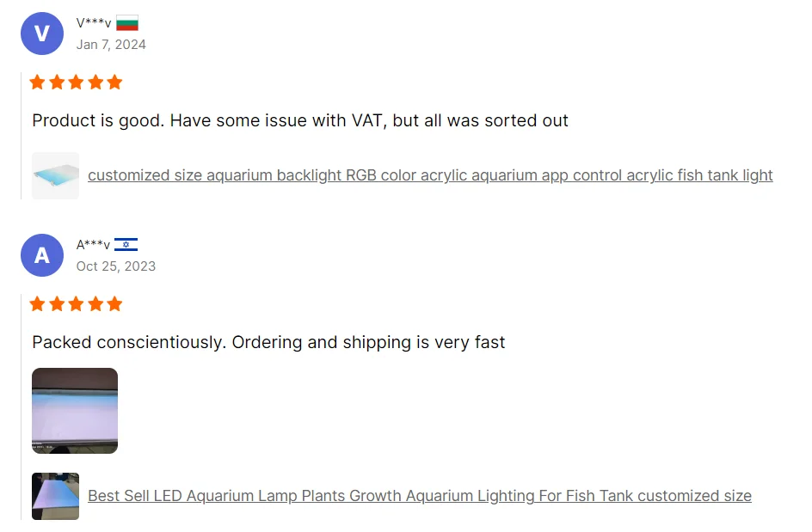Click the aquarium backlight product thumbnail
The height and width of the screenshot is (532, 812).
pos(56,176)
